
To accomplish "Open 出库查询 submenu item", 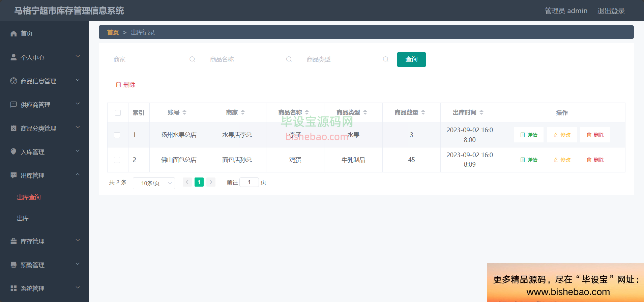I will tap(29, 197).
